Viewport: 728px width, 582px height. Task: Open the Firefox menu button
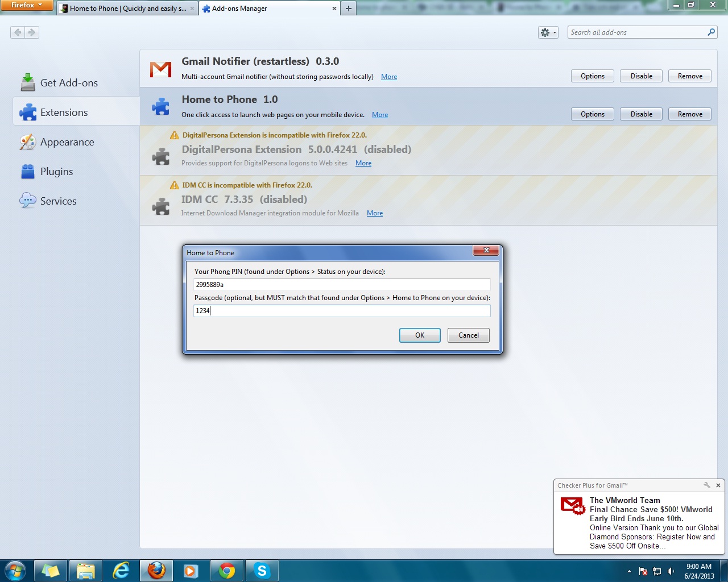pos(27,5)
